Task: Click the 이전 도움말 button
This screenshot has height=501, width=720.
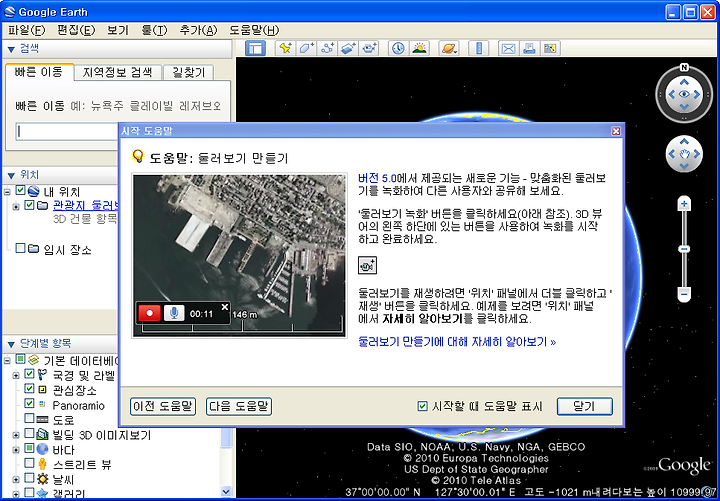Action: tap(163, 406)
